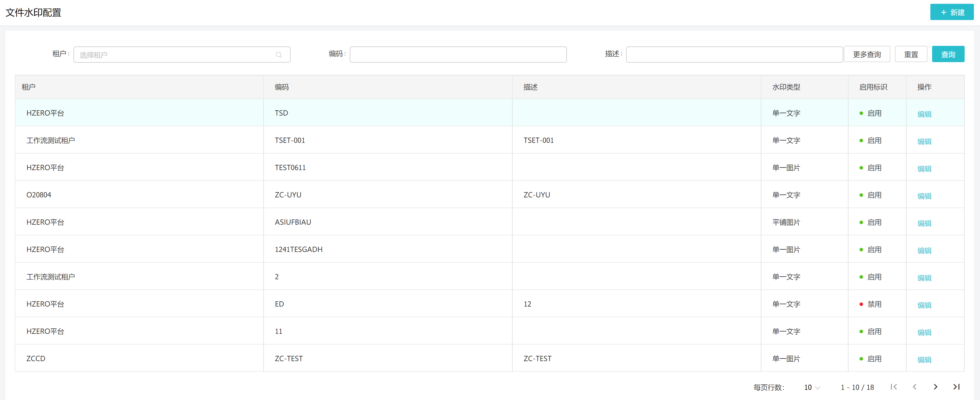This screenshot has height=400, width=980.
Task: Select the TEST0611 code cell
Action: pyautogui.click(x=388, y=167)
